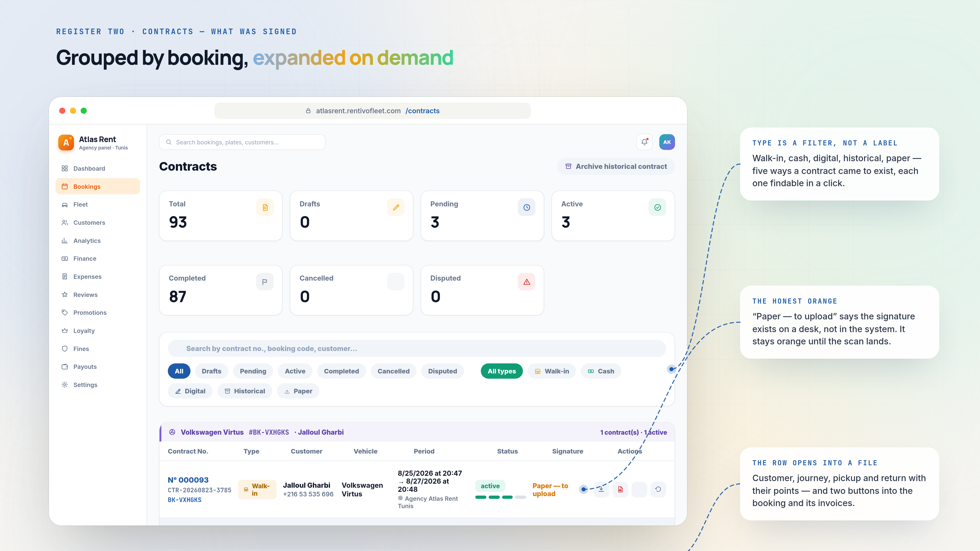Open Finance in the sidebar
This screenshot has width=980, height=551.
[98, 259]
